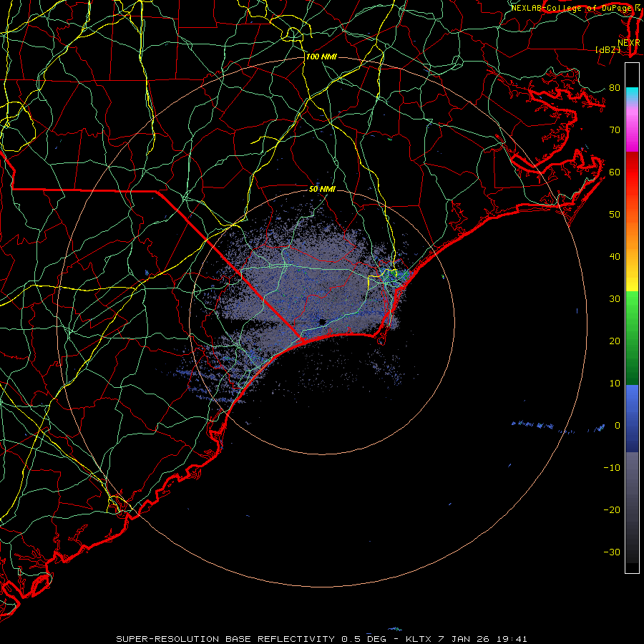Click the "7 JAN 26" date in the caption

click(x=464, y=639)
